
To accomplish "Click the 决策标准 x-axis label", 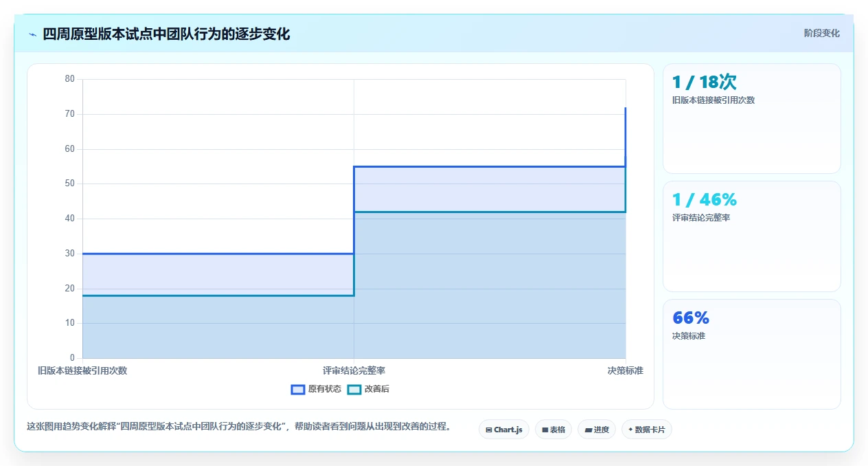I will pos(626,370).
